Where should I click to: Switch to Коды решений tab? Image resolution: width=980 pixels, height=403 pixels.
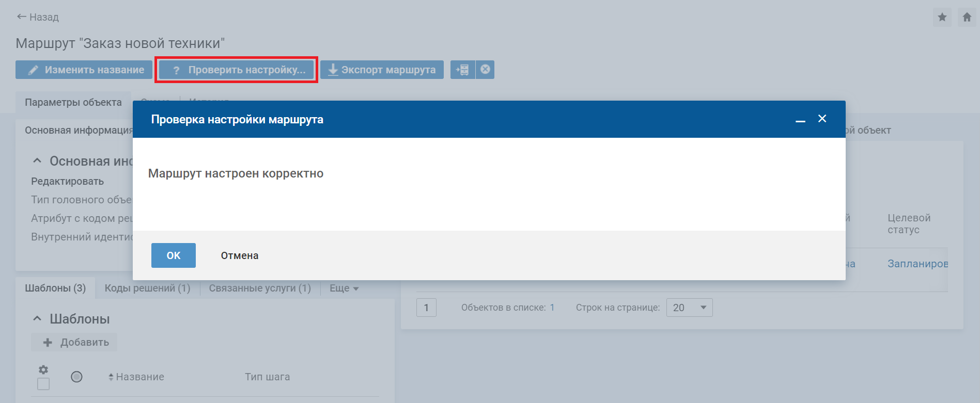point(147,288)
